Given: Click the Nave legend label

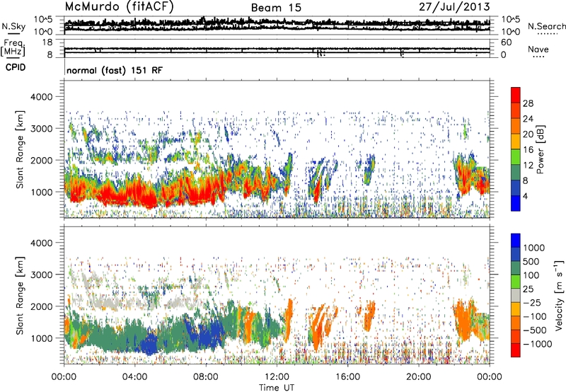Looking at the screenshot, I should pyautogui.click(x=538, y=49).
